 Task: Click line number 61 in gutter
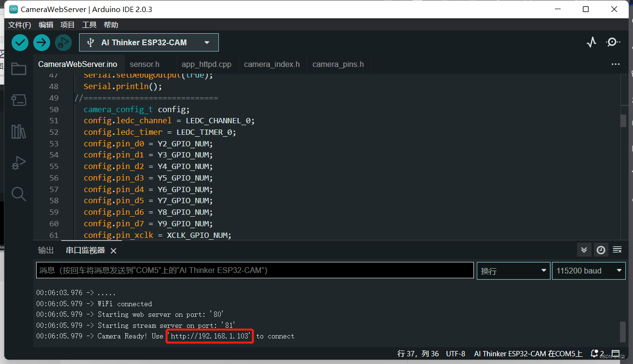click(54, 235)
